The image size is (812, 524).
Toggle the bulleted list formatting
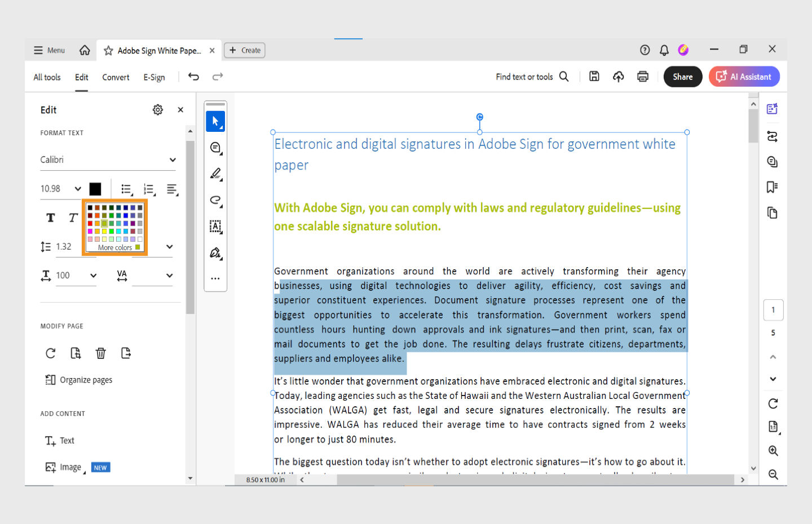126,189
